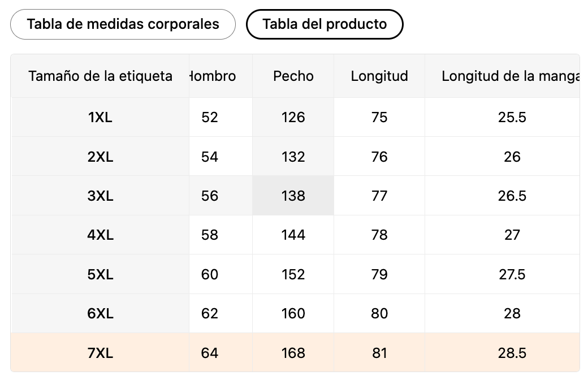Select the 4XL size row label
Viewport: 588px width, 380px height.
click(101, 235)
